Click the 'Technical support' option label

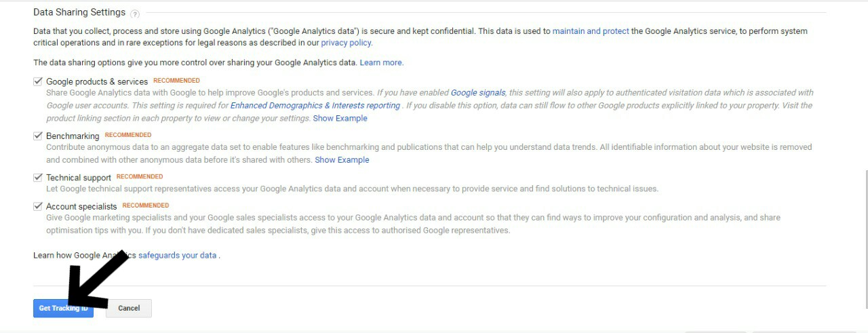coord(79,178)
